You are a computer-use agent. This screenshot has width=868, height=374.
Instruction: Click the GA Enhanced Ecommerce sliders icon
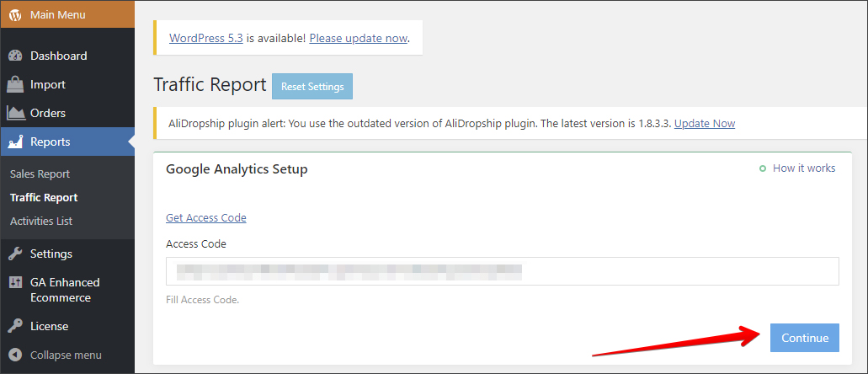tap(15, 282)
